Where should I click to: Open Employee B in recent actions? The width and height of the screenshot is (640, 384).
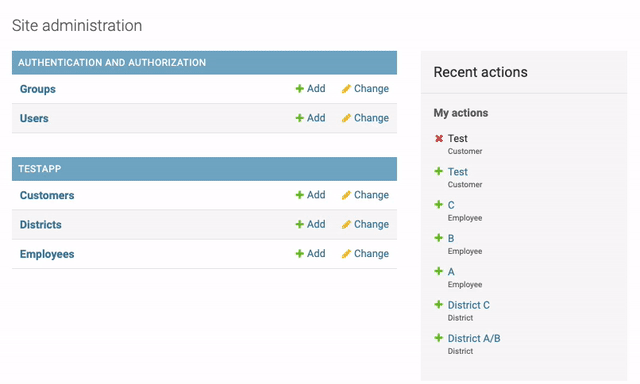pos(451,238)
